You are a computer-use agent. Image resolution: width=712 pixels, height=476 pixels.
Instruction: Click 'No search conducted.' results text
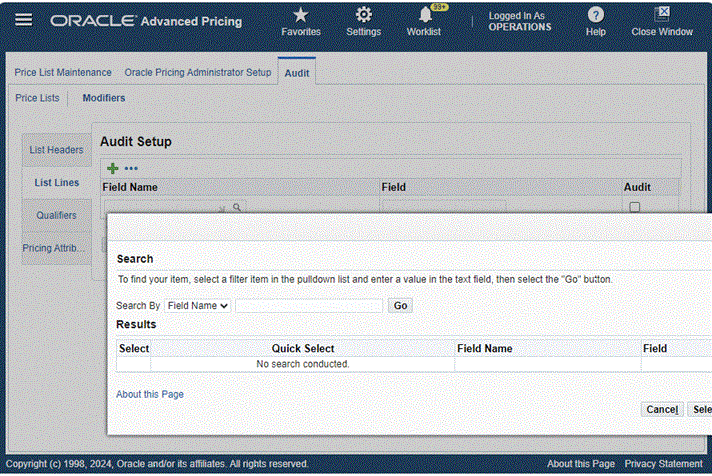302,364
